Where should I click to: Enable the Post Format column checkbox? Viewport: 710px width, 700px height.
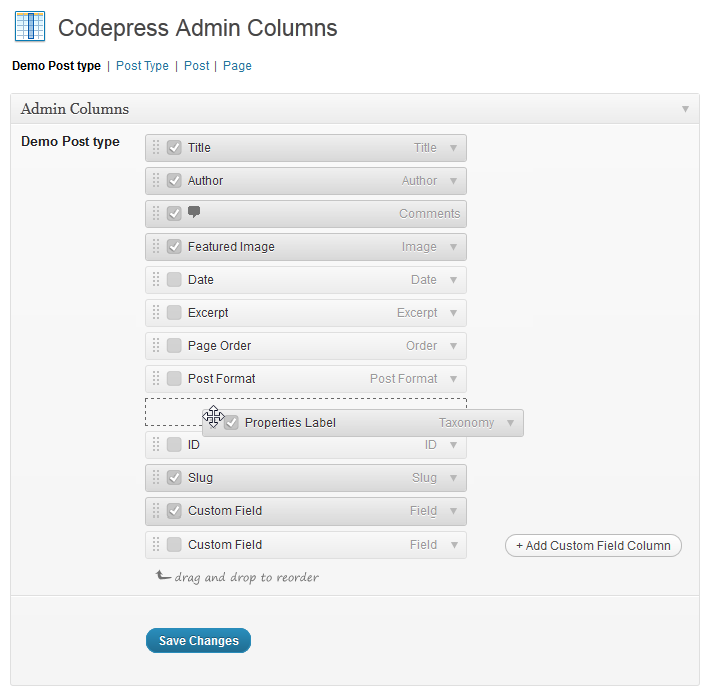[174, 379]
